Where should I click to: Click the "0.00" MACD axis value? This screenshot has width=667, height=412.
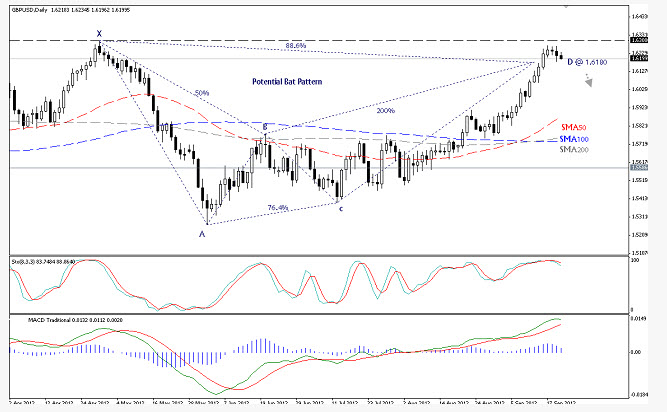click(636, 352)
